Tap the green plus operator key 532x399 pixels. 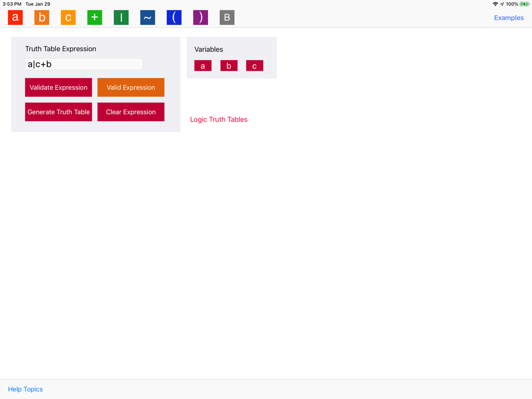95,18
